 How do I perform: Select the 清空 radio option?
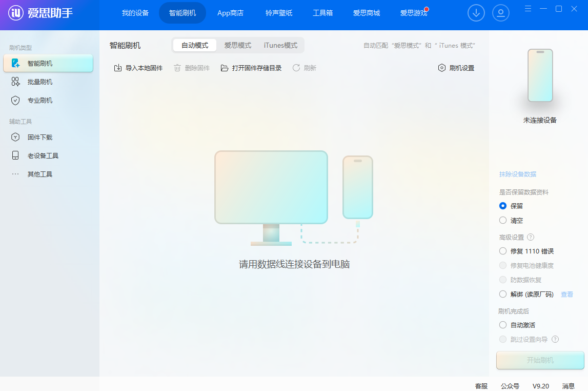pyautogui.click(x=503, y=220)
